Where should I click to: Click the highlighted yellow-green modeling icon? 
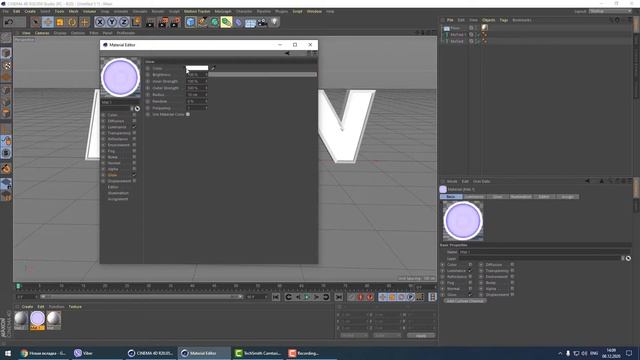(226, 22)
